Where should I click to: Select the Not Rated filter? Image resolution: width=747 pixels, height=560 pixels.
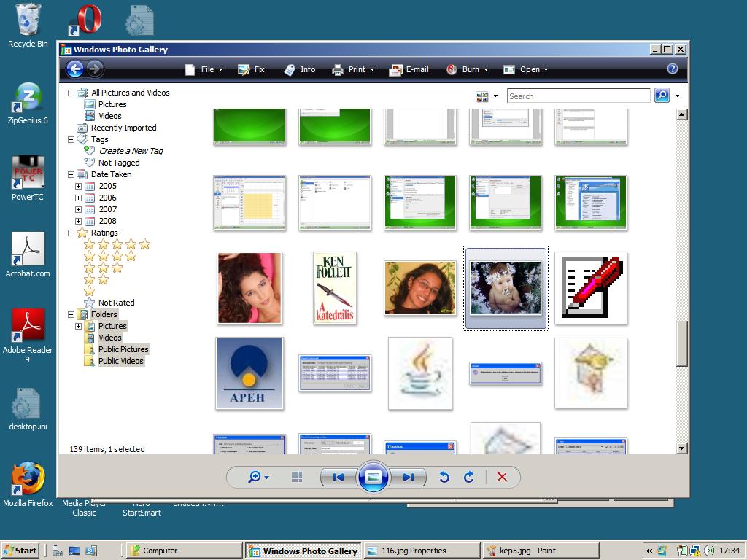tap(116, 303)
